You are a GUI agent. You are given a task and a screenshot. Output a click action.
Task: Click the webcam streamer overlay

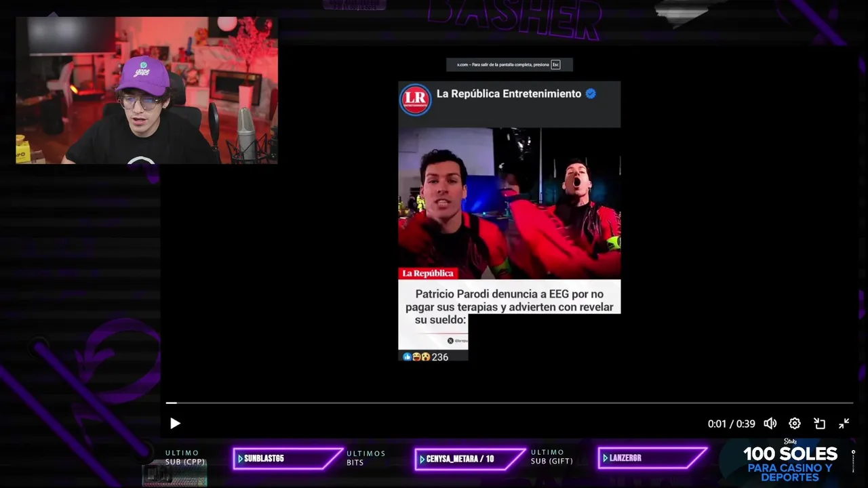tap(146, 90)
